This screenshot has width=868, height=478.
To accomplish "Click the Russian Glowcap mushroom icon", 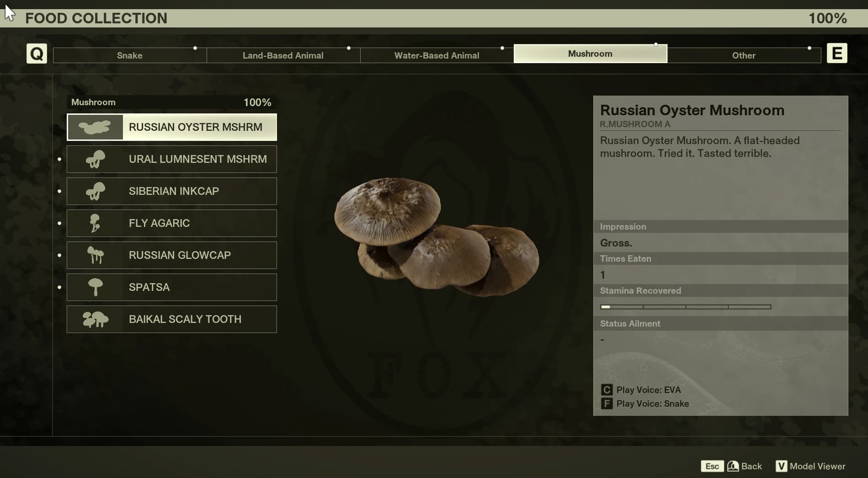I will [x=95, y=255].
